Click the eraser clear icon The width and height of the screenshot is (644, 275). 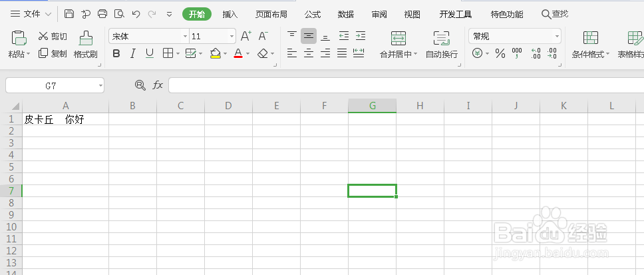(x=263, y=53)
